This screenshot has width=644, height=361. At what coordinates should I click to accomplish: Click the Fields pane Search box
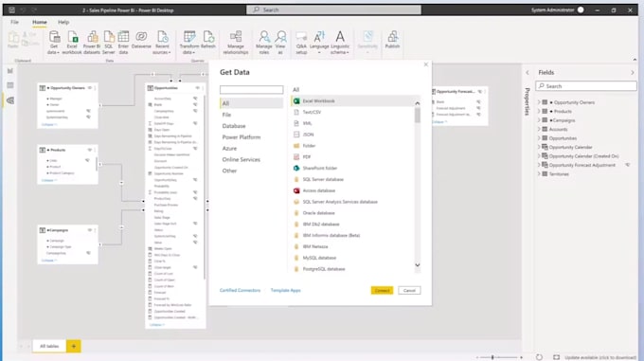click(x=586, y=86)
